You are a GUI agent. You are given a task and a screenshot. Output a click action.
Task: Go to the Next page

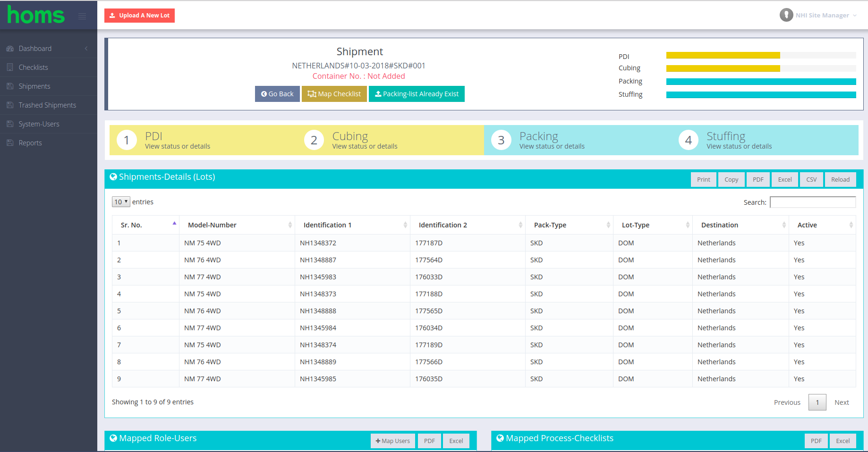pos(842,402)
